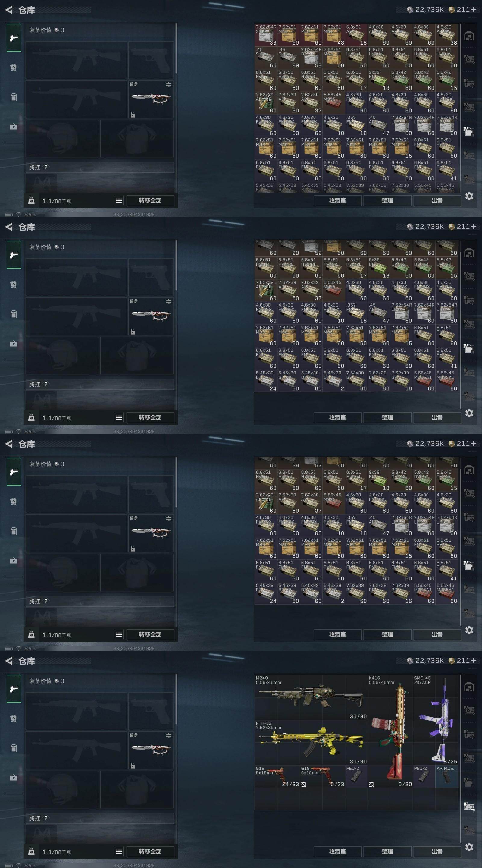
Task: Select the 7.62x51 ammo stack of 43
Action: click(334, 35)
